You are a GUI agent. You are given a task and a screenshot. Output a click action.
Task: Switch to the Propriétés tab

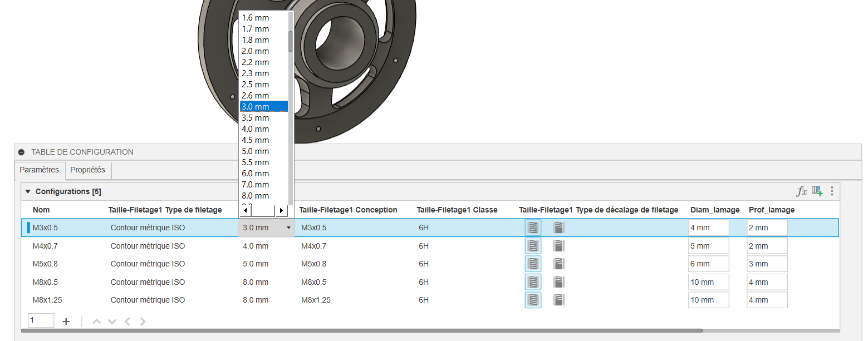[x=88, y=170]
